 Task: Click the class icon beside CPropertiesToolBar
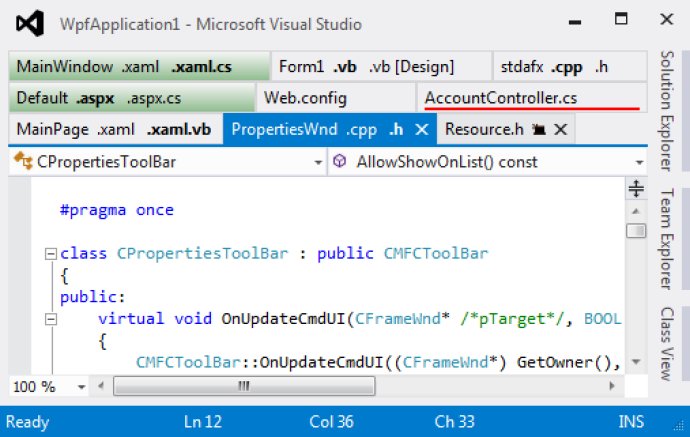(x=23, y=161)
